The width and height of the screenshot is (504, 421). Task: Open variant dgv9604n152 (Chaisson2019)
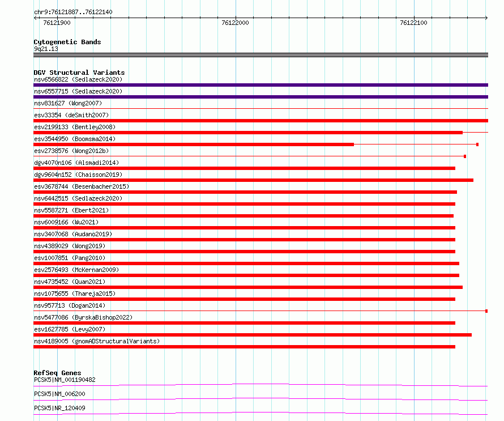[78, 175]
